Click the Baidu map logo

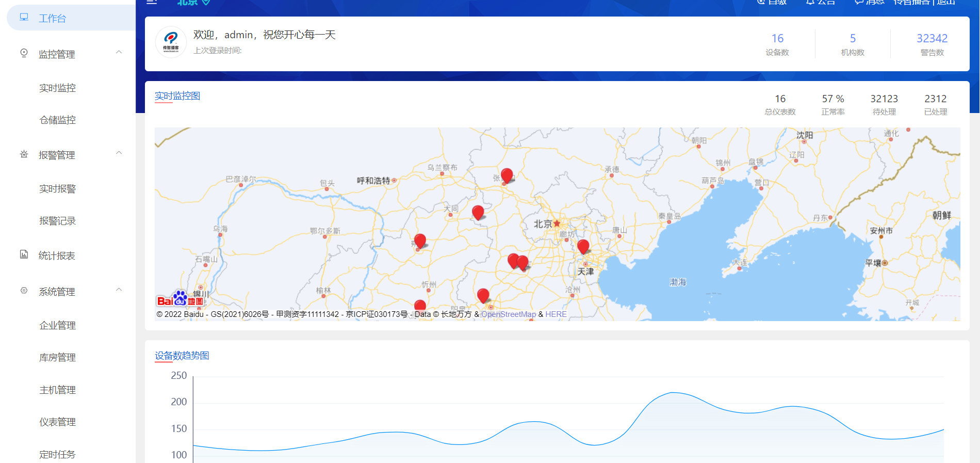180,299
